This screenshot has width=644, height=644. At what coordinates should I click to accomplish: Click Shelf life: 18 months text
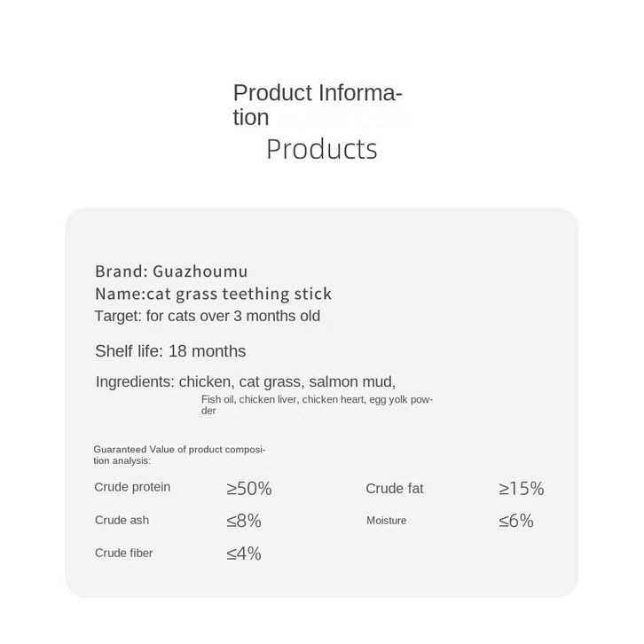[x=170, y=351]
